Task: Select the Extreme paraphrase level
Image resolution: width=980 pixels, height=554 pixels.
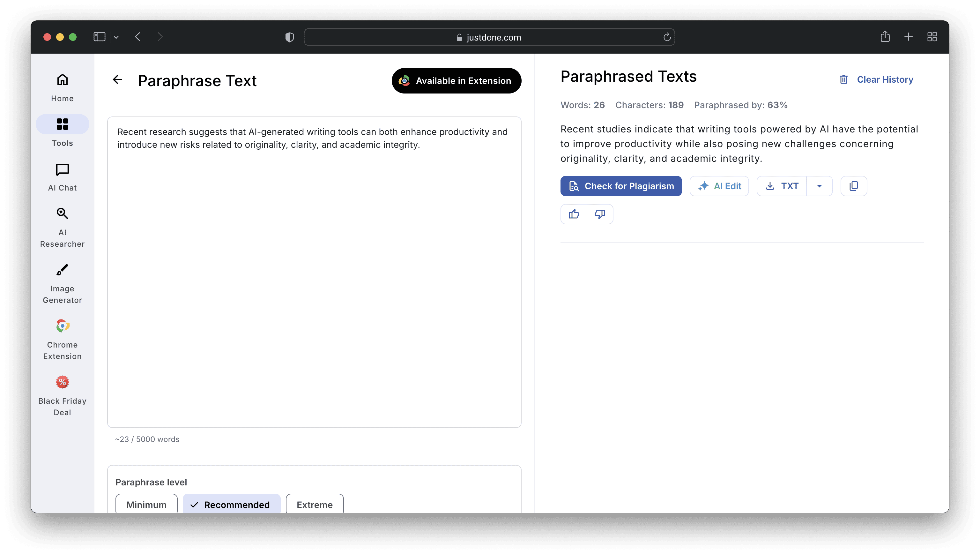Action: tap(315, 504)
